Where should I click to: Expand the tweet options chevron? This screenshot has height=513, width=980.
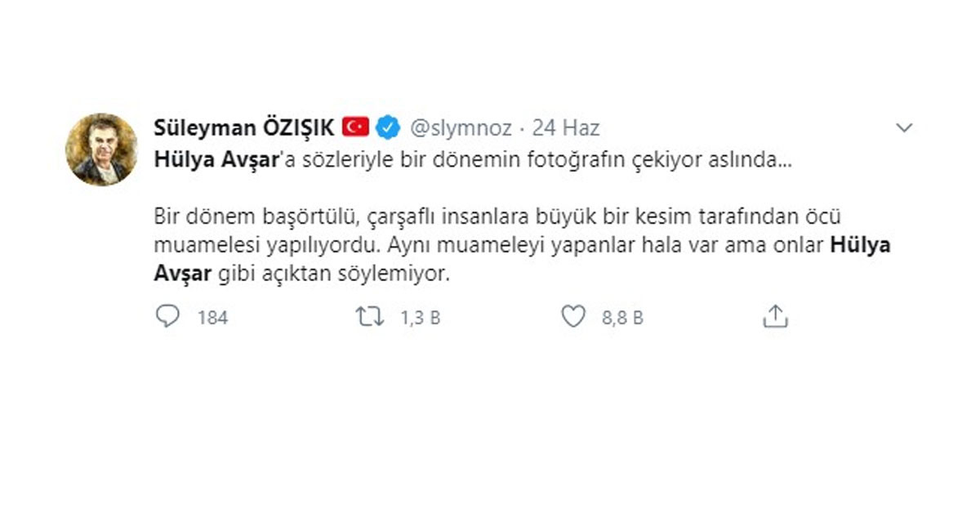point(904,128)
